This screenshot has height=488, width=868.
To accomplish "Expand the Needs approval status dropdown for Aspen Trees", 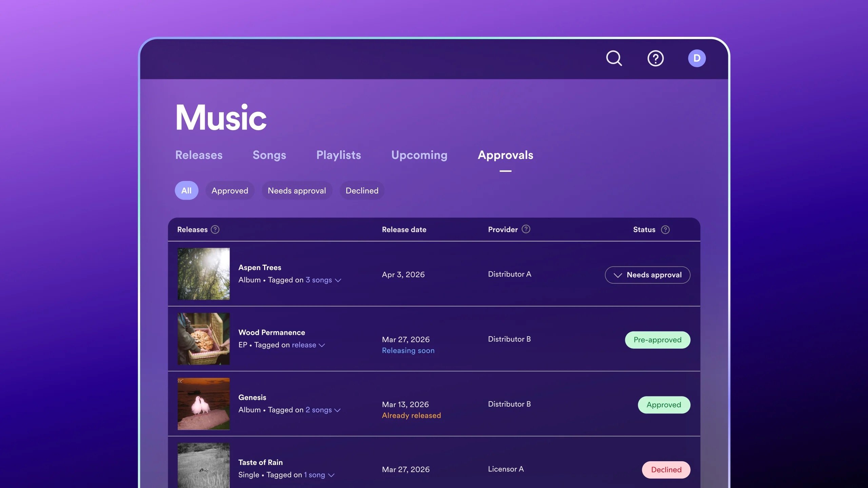I will coord(647,275).
